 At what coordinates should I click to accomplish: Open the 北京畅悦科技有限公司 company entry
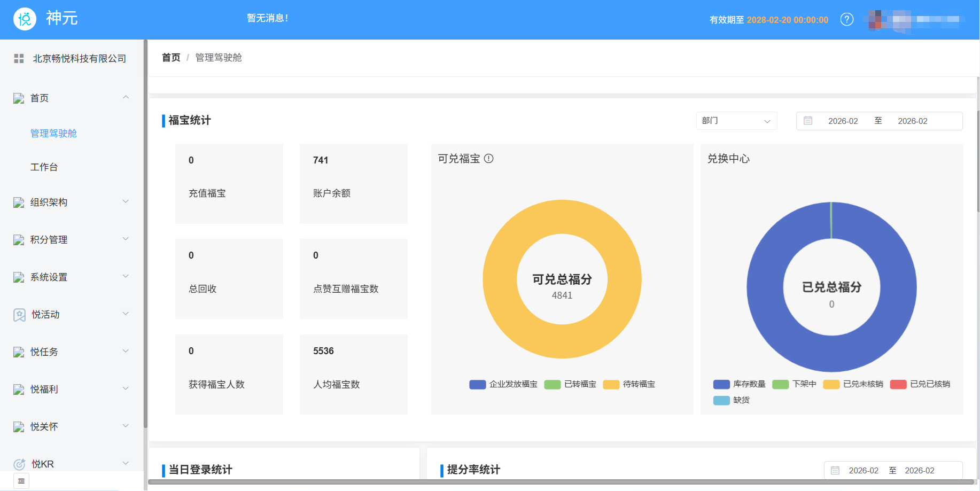[x=79, y=58]
